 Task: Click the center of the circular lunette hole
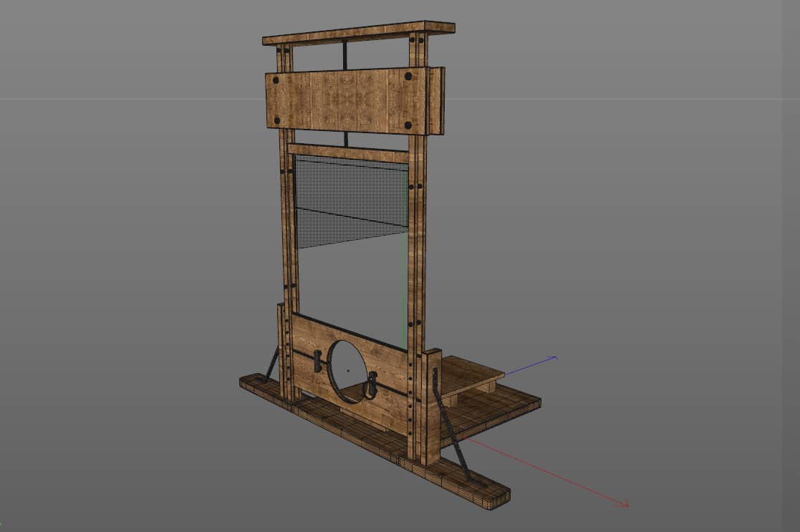click(x=347, y=371)
